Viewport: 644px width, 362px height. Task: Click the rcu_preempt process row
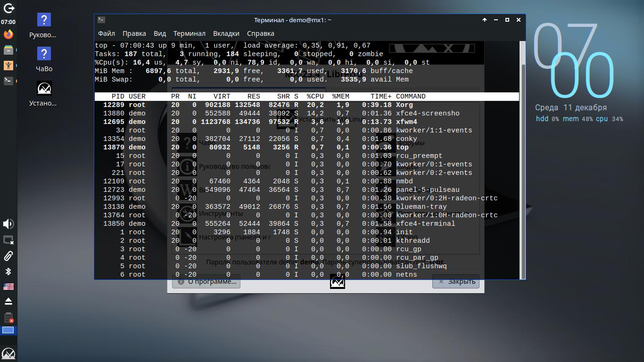[307, 156]
